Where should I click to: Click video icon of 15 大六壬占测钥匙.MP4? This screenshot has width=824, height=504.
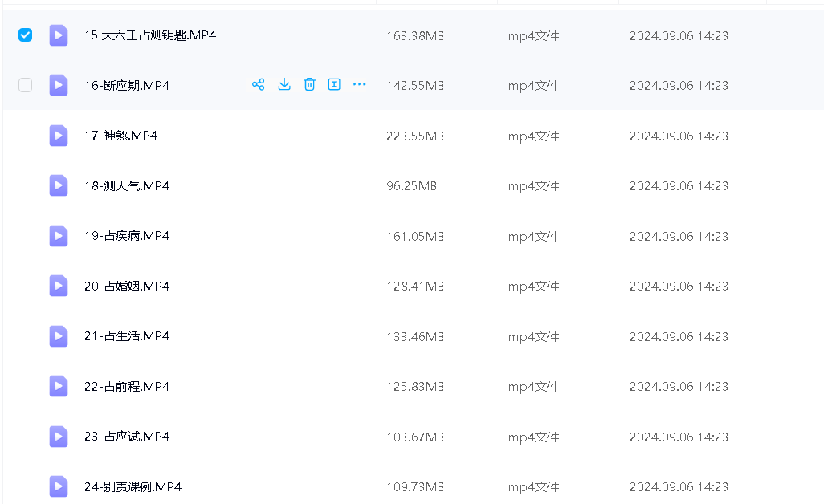tap(59, 35)
